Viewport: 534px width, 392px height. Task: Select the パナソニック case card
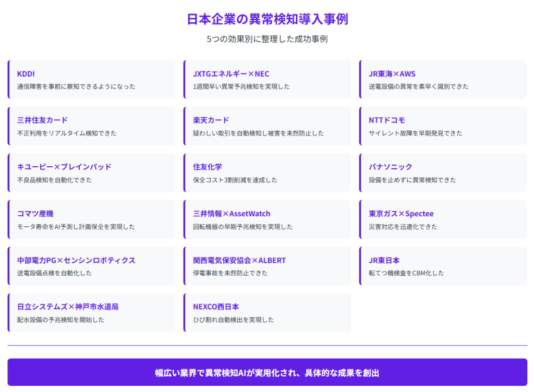pyautogui.click(x=443, y=173)
